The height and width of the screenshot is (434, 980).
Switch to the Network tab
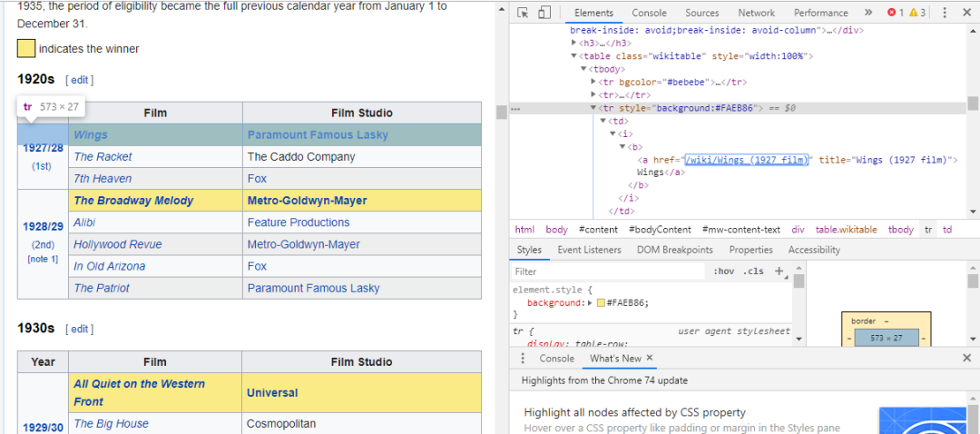coord(756,13)
